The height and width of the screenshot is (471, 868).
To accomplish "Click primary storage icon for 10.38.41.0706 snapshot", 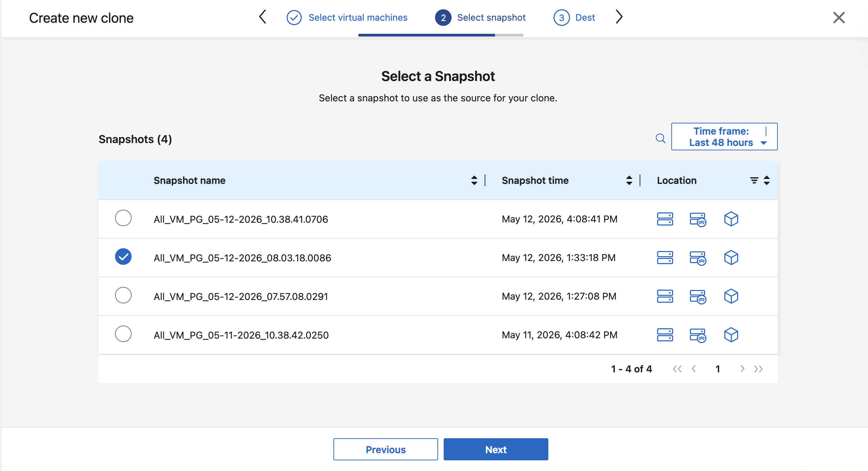I will click(665, 219).
